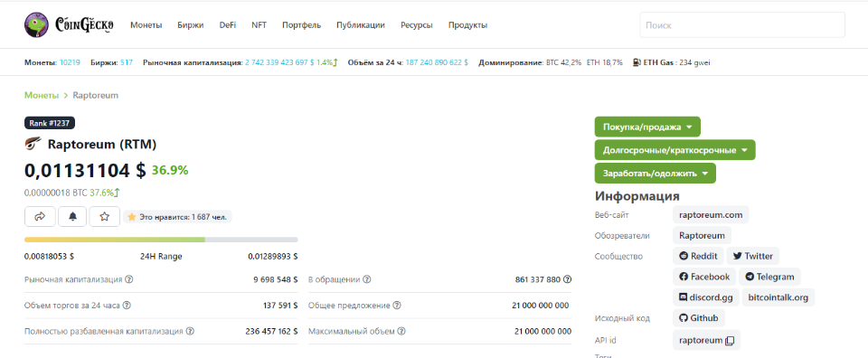The image size is (868, 358).
Task: Open the Биржи menu item
Action: point(191,25)
